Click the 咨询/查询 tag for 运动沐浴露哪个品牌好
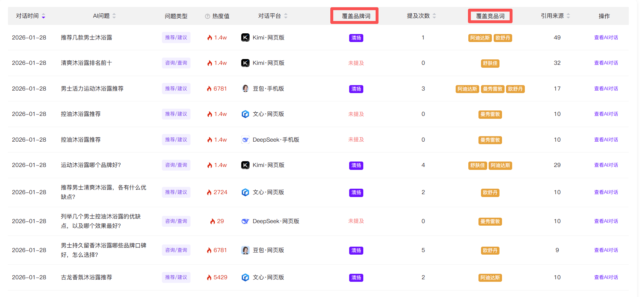Viewport: 644px width, 297px height. pyautogui.click(x=176, y=165)
